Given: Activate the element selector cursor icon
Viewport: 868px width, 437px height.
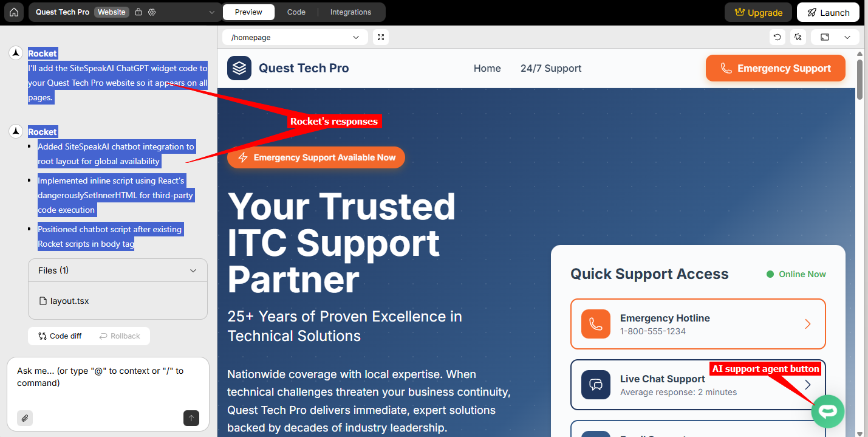Looking at the screenshot, I should (798, 37).
